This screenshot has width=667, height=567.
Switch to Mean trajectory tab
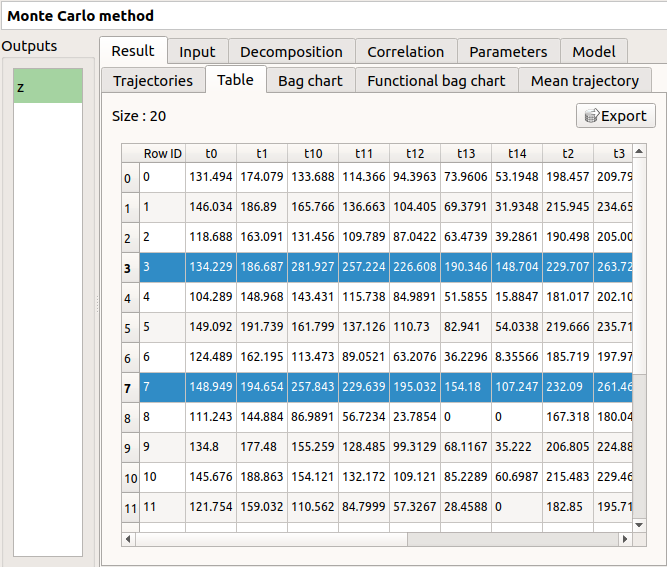coord(585,81)
